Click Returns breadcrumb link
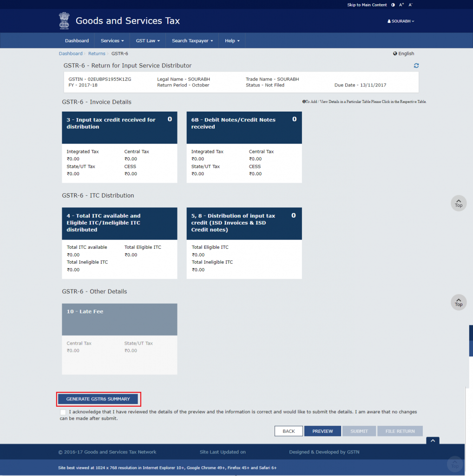The width and height of the screenshot is (473, 476). pyautogui.click(x=97, y=53)
